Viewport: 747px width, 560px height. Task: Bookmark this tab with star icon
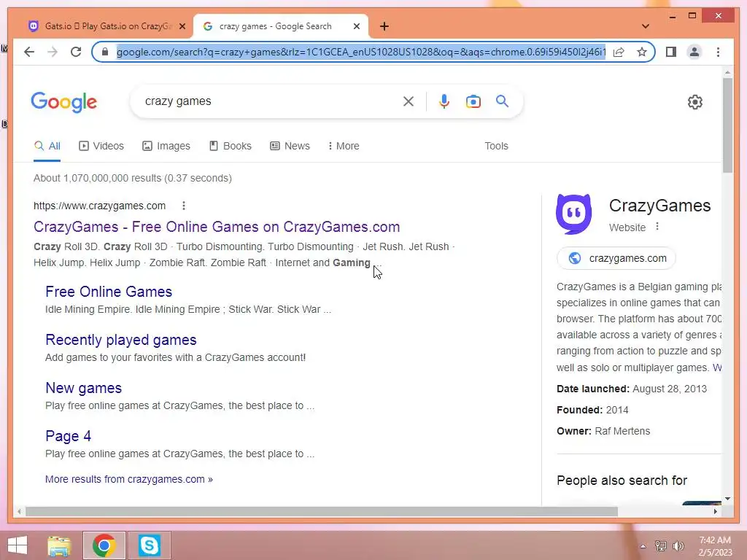point(642,52)
